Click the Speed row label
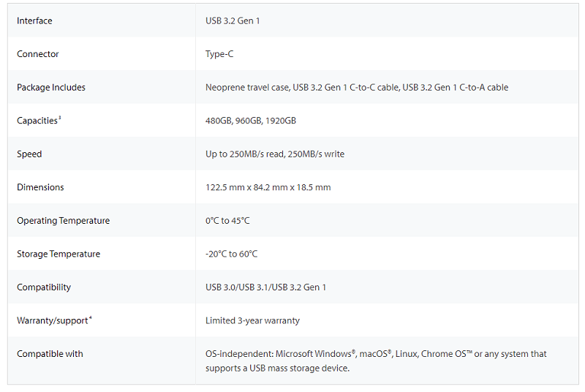This screenshot has width=585, height=392. (x=29, y=154)
